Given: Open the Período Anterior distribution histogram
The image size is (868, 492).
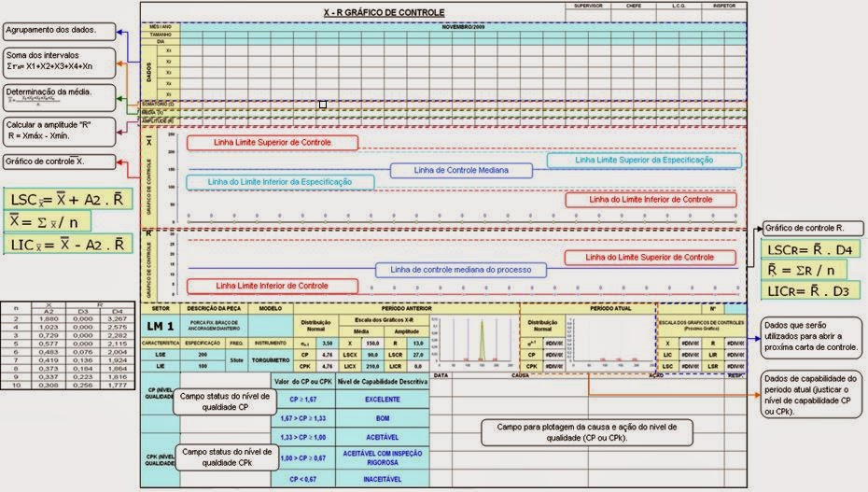Looking at the screenshot, I should (x=474, y=342).
